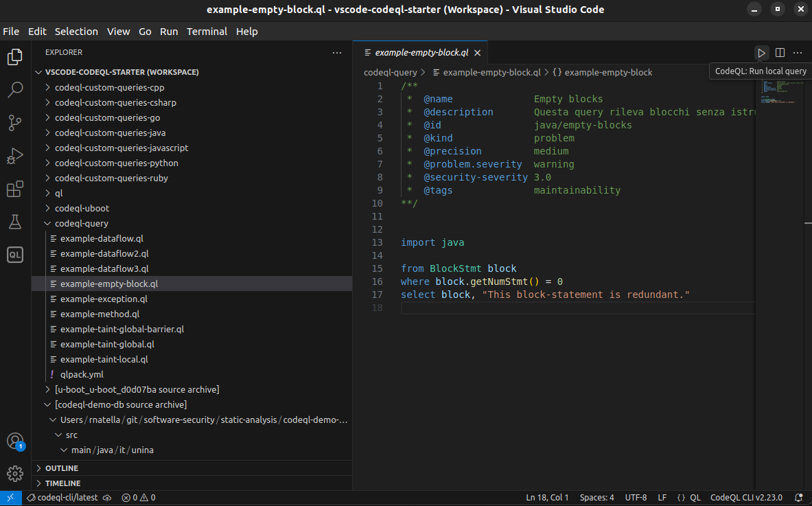Collapse VSCODE-CODEQL-STARTER workspace header
This screenshot has height=506, width=812.
point(192,72)
